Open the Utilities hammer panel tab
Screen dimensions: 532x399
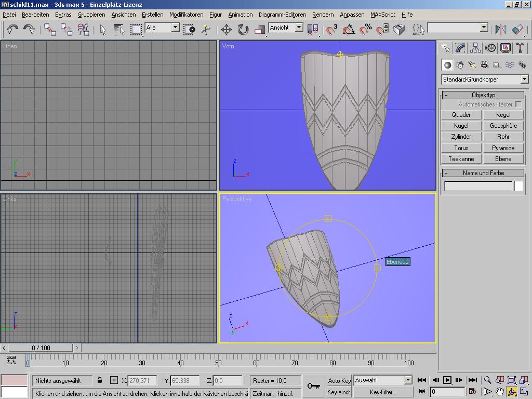pos(520,48)
